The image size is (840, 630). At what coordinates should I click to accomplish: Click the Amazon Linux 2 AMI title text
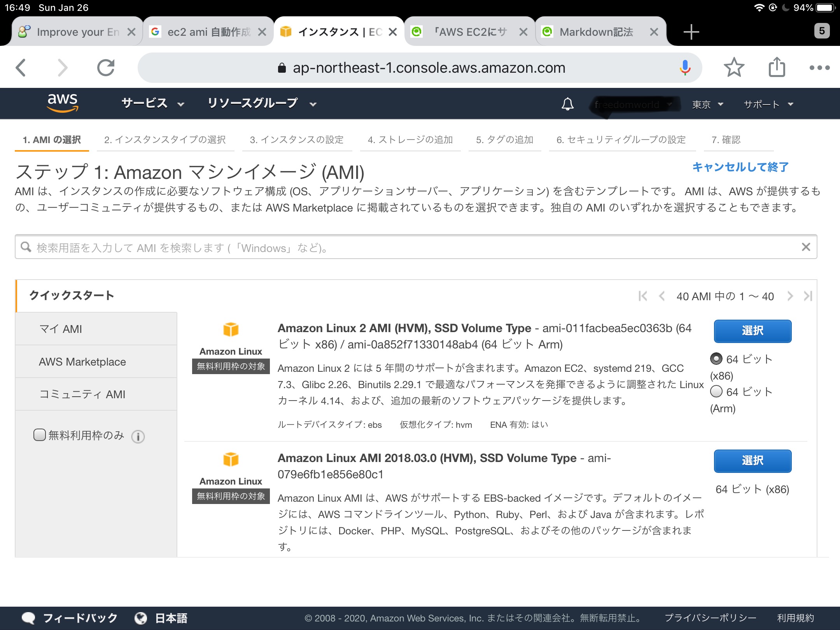pyautogui.click(x=404, y=328)
